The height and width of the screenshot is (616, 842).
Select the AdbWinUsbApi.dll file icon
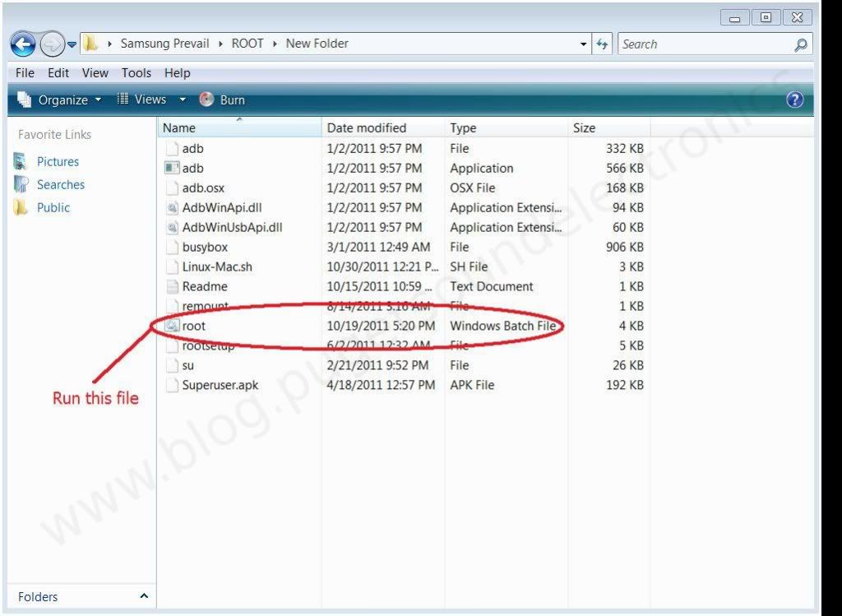[172, 228]
